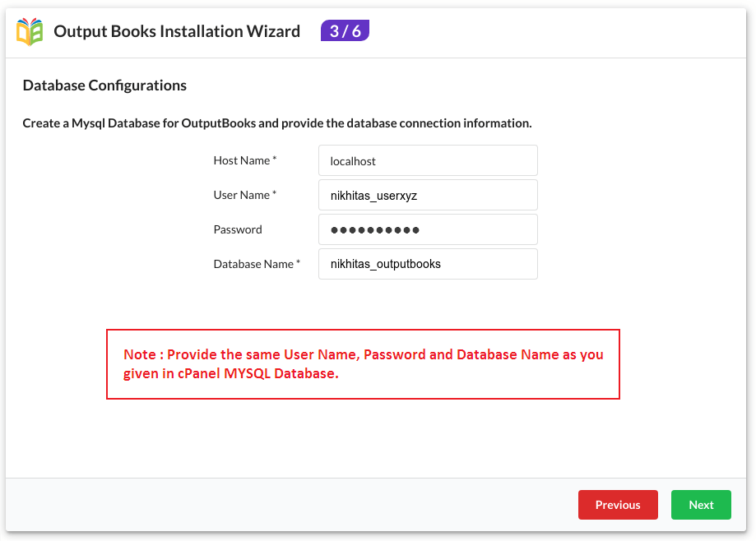Screen dimensions: 756x541
Task: Focus the User Name text box
Action: tap(428, 195)
